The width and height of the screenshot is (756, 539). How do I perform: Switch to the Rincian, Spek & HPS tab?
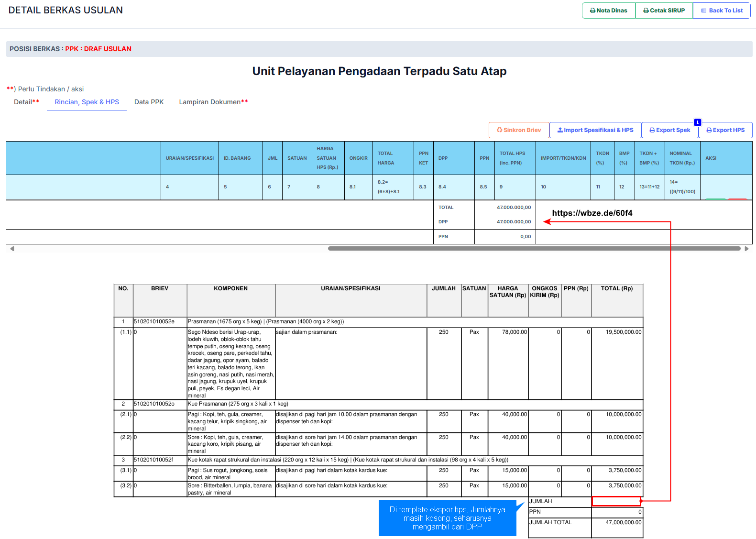[x=87, y=102]
